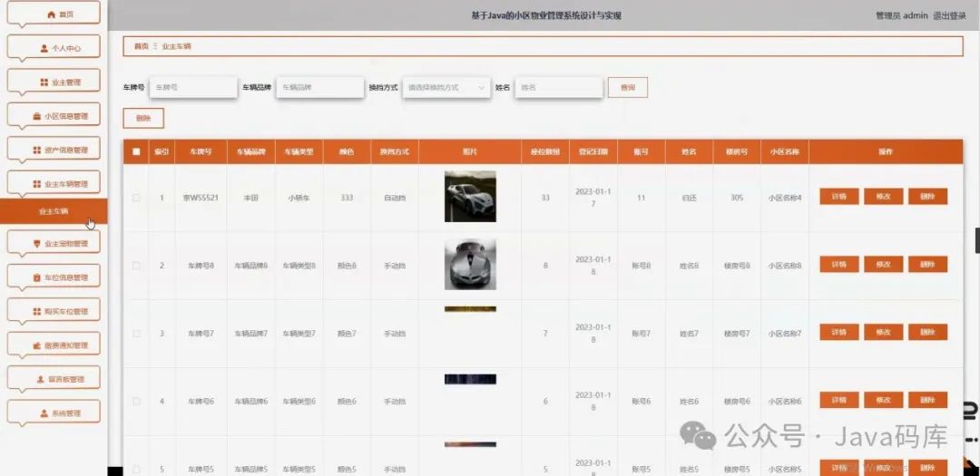Click cell 小区名称4
Viewport: 980px width, 476px height.
[x=784, y=198]
